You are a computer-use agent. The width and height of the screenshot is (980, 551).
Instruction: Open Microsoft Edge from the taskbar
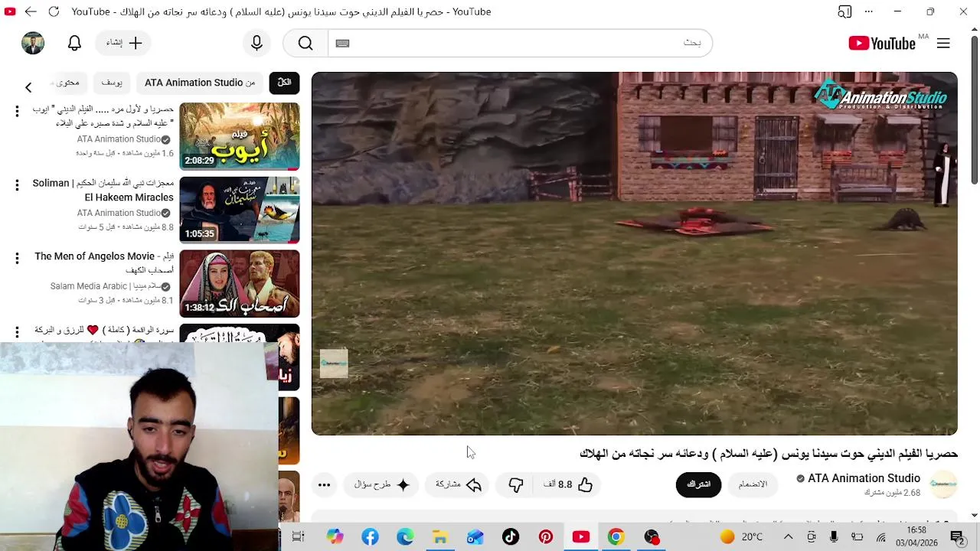pos(405,537)
